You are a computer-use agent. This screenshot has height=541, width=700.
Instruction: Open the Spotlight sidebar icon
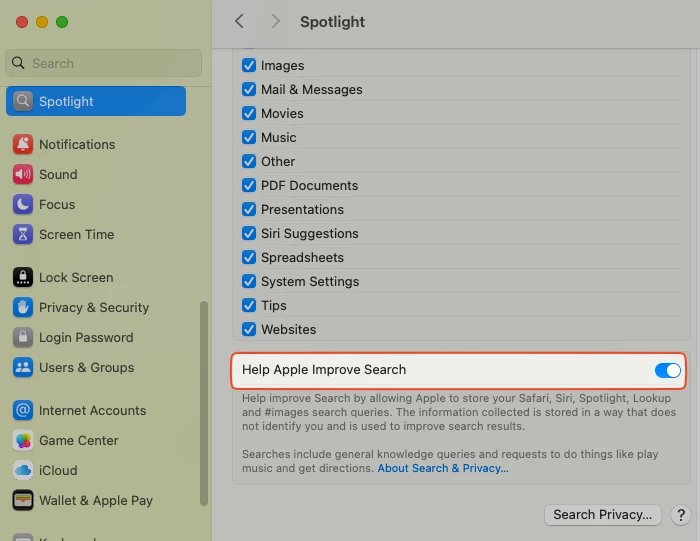[x=23, y=101]
